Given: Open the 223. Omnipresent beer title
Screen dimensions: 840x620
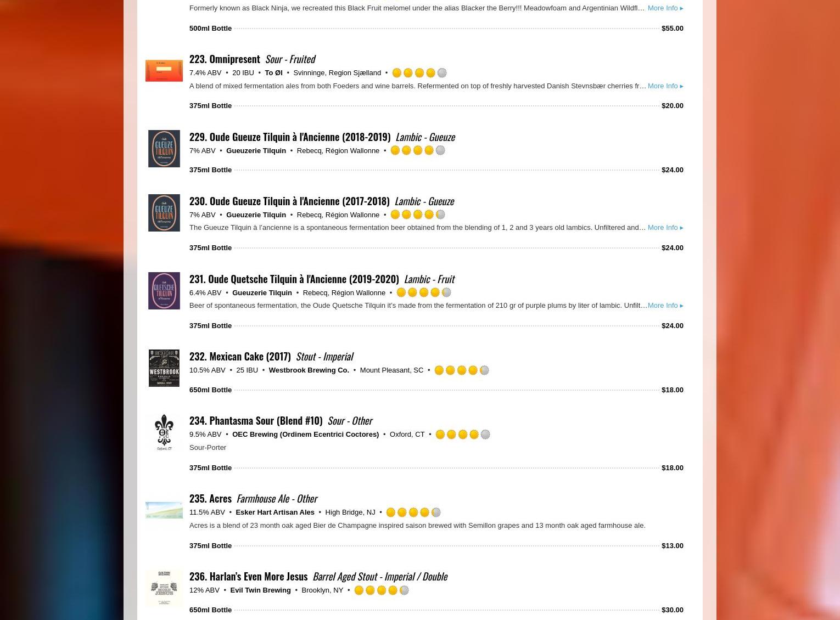Looking at the screenshot, I should pos(225,59).
